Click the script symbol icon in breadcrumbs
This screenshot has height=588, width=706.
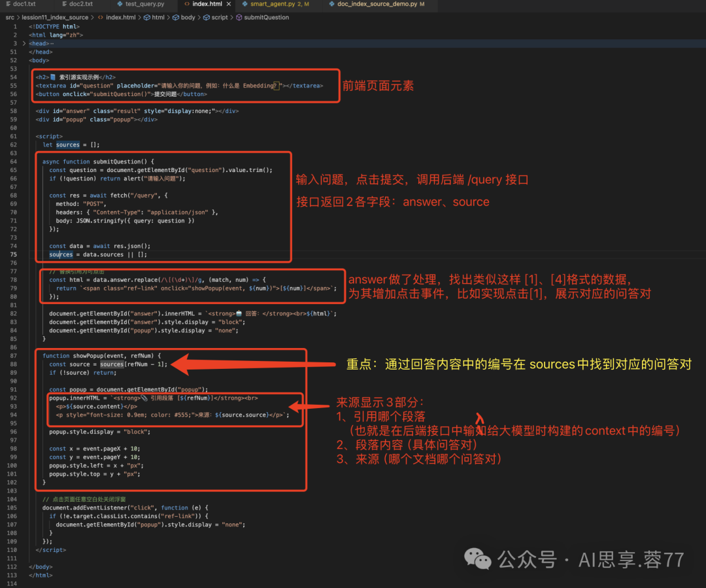click(x=205, y=17)
